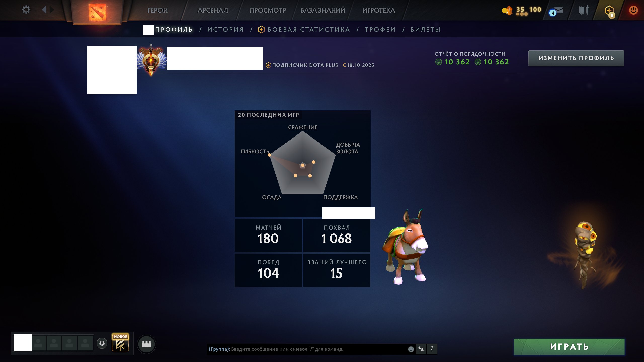Open the armory shield and sword icon
644x362 pixels.
pyautogui.click(x=584, y=10)
